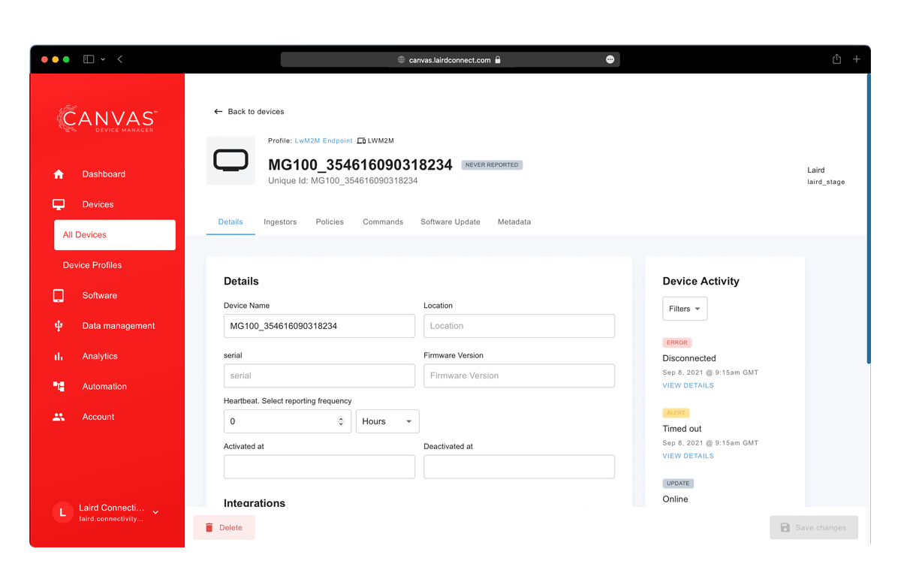The width and height of the screenshot is (901, 588).
Task: Open the Software Update tab
Action: (x=450, y=222)
